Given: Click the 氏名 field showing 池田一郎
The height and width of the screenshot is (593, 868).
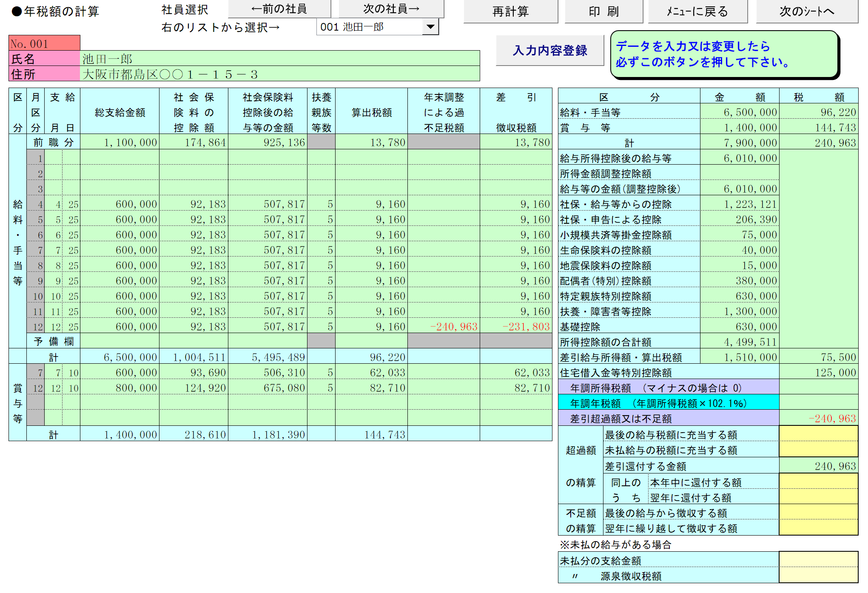Looking at the screenshot, I should (279, 59).
